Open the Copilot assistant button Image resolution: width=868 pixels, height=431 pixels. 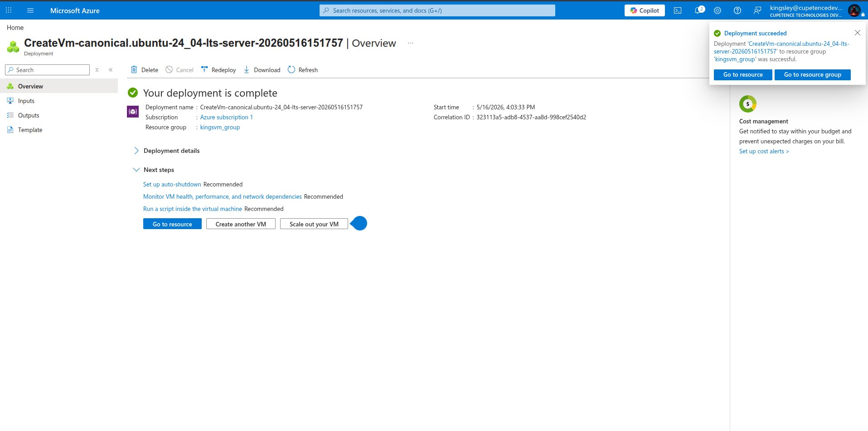[x=645, y=10]
